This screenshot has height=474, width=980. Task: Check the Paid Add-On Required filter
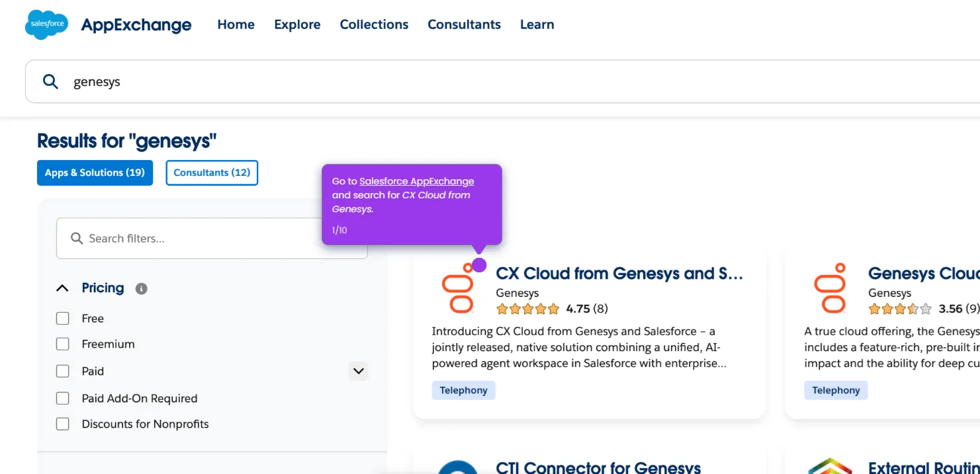coord(63,399)
